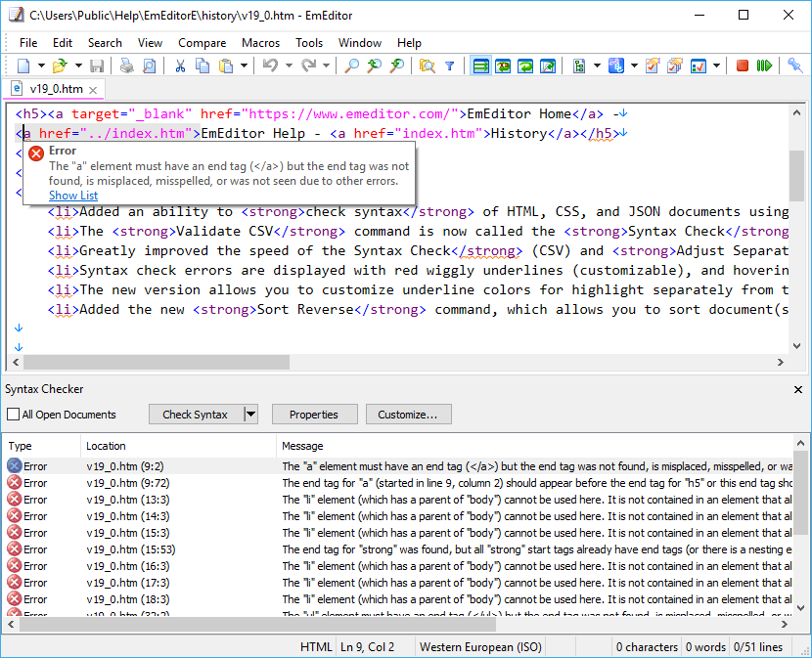The height and width of the screenshot is (658, 812).
Task: Click the Properties for All Configurations icon
Action: 675,66
